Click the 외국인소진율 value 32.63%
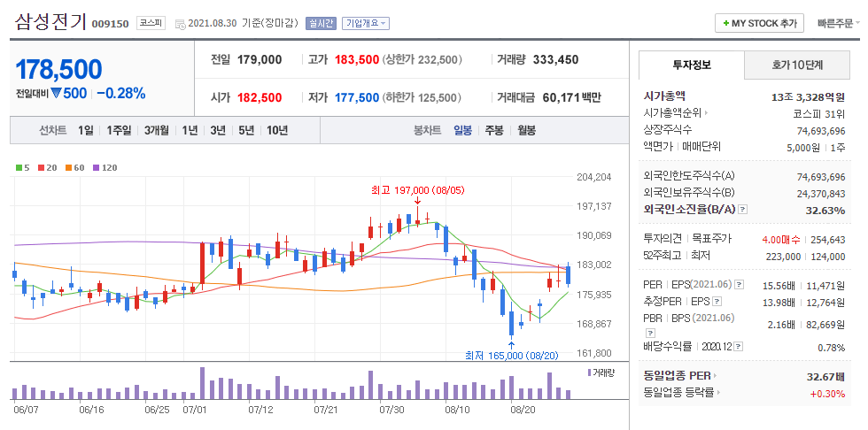Viewport: 868px width, 430px height. coord(826,211)
